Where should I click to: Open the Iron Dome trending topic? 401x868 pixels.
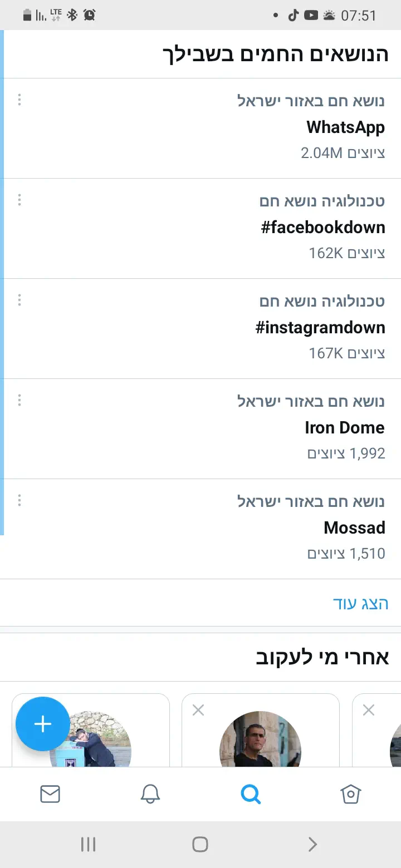(344, 428)
